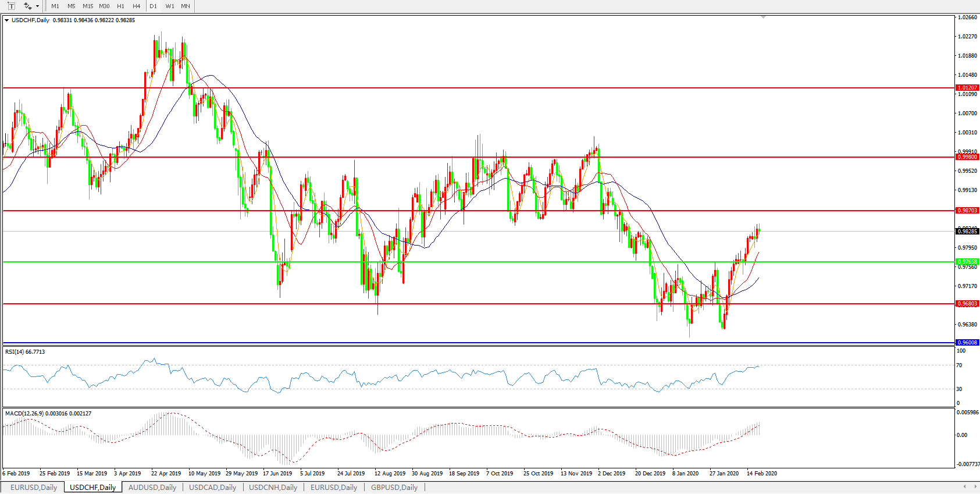
Task: Expand the USDCHF,Daily chart header triangle
Action: 6,20
